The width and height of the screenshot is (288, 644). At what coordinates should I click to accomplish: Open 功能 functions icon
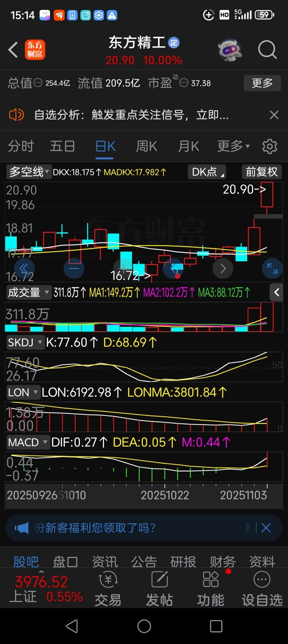point(211,589)
